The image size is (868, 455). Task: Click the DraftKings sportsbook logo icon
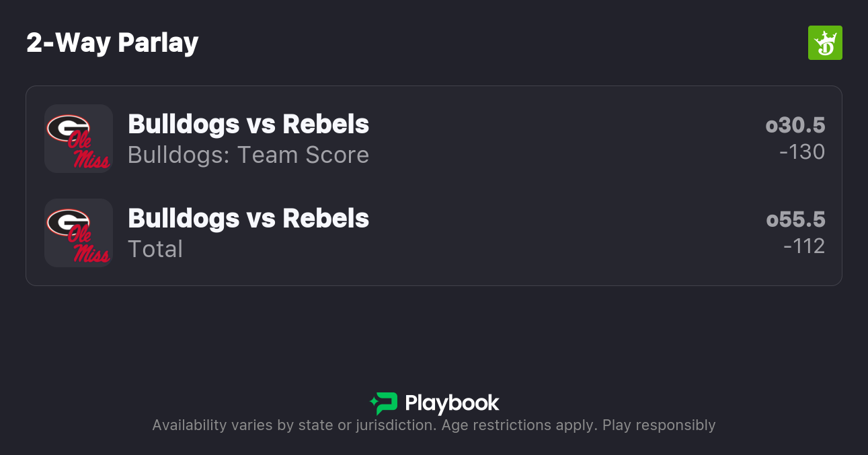[x=825, y=43]
